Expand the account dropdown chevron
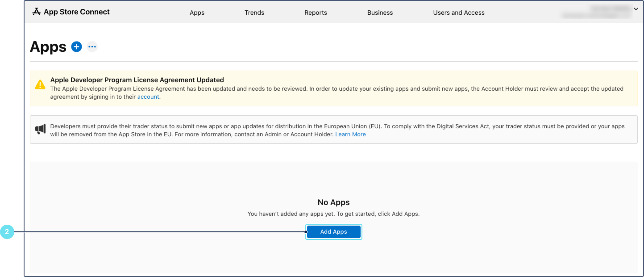The image size is (644, 277). [x=636, y=9]
